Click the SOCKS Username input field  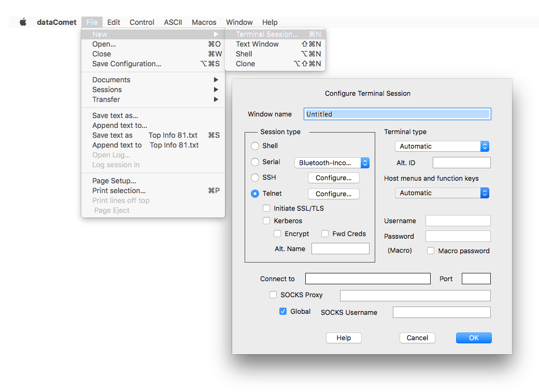pyautogui.click(x=442, y=312)
